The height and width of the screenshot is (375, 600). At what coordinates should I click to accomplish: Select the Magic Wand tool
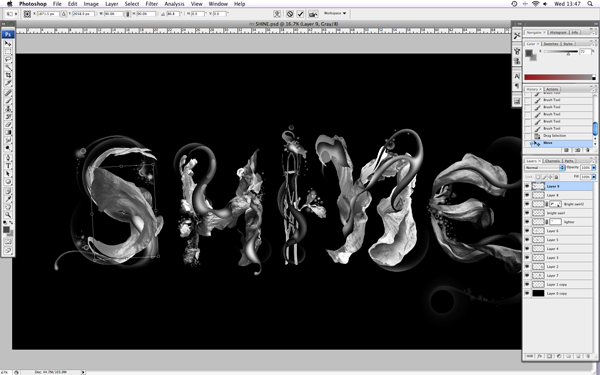[x=8, y=68]
